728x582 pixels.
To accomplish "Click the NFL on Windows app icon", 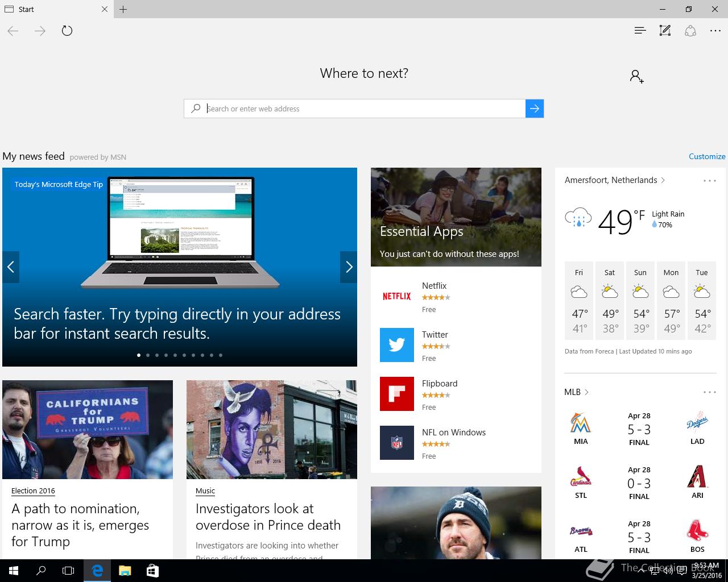I will (x=397, y=443).
